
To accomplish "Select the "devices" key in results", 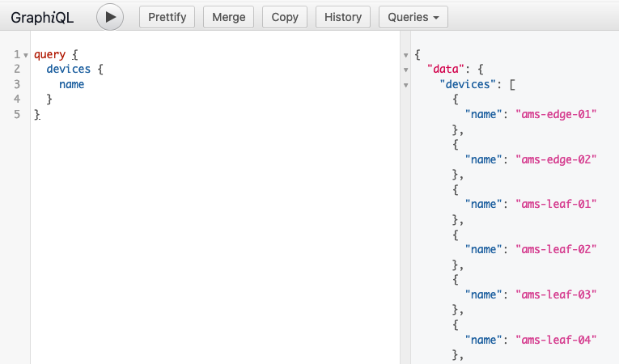I will [x=468, y=84].
